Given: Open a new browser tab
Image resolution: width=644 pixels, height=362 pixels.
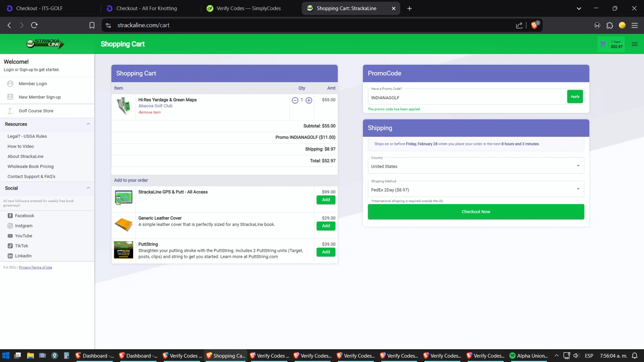Looking at the screenshot, I should click(x=410, y=8).
